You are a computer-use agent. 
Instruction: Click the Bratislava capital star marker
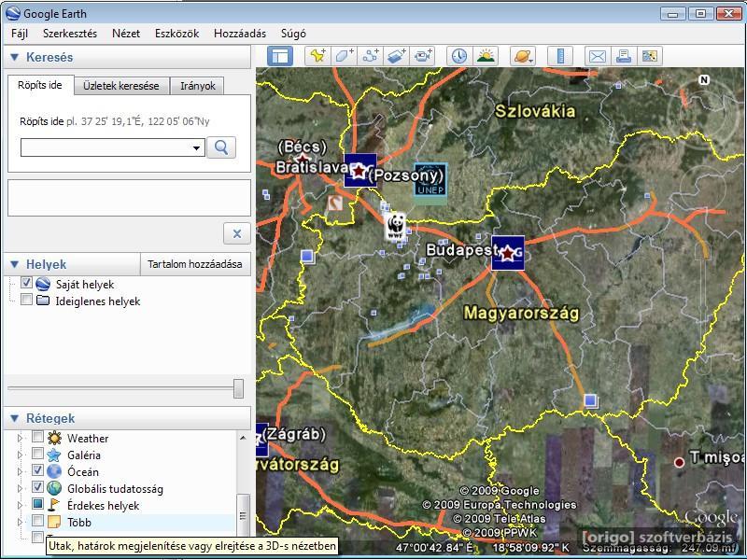pyautogui.click(x=360, y=170)
